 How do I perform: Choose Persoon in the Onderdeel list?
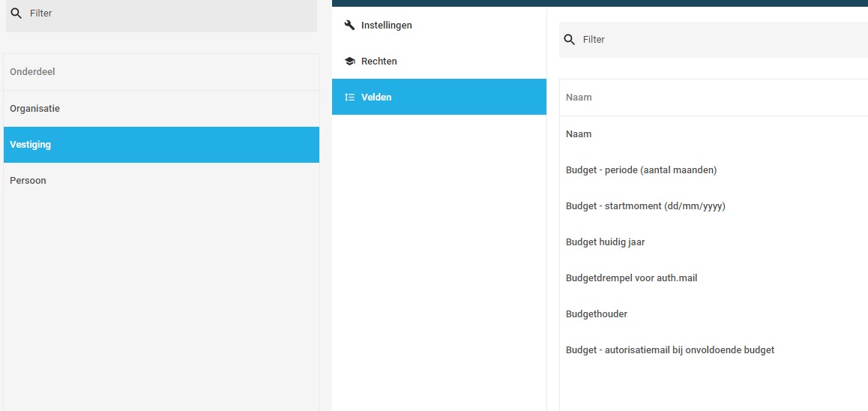[x=161, y=181]
